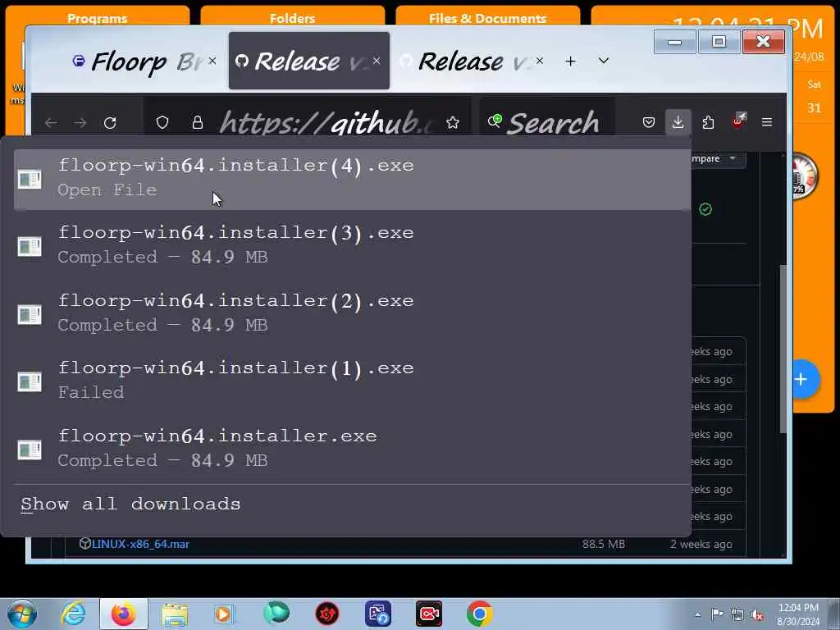Click Show all downloads
The width and height of the screenshot is (840, 630).
coord(130,504)
